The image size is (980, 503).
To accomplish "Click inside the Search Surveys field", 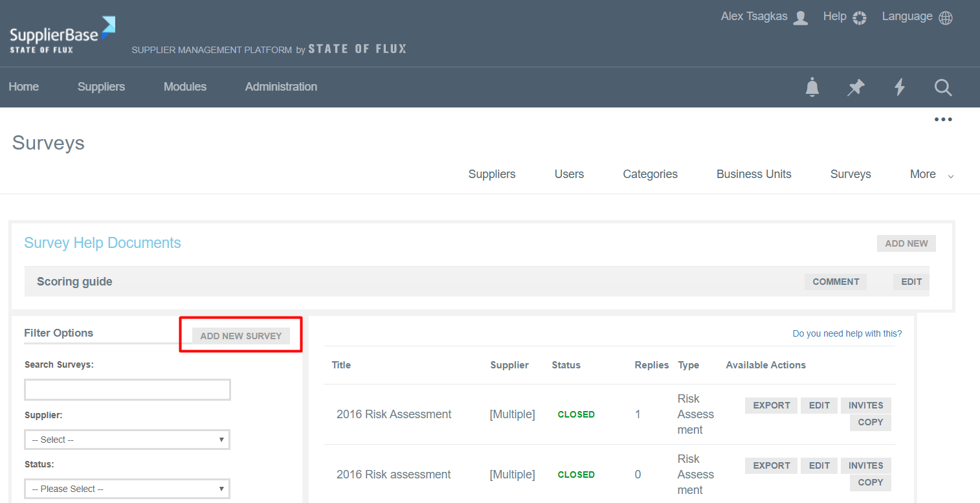I will [x=127, y=389].
